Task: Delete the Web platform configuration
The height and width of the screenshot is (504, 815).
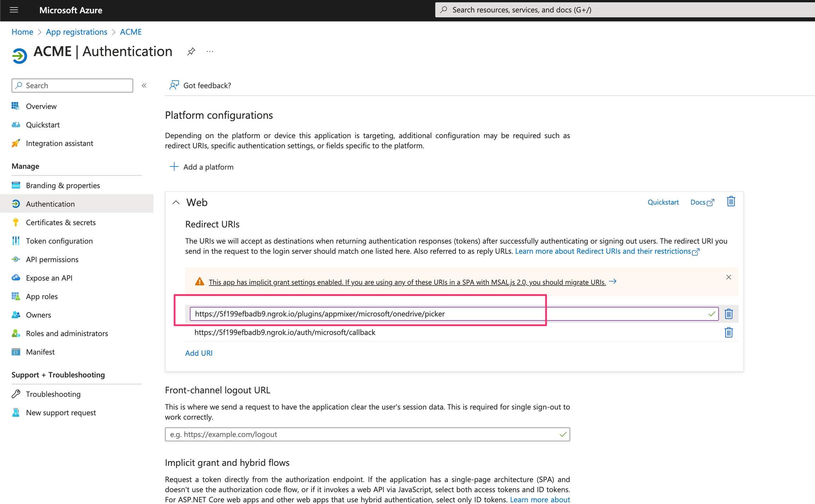Action: coord(731,201)
